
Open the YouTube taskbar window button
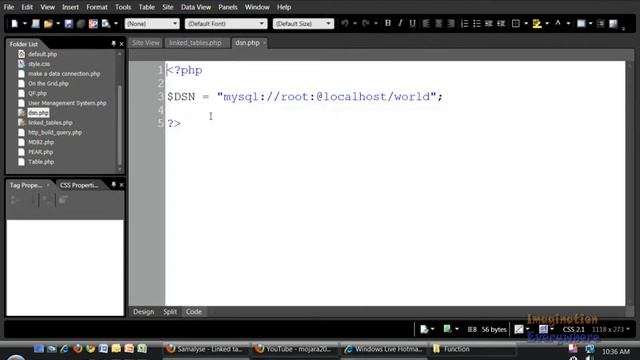click(294, 349)
